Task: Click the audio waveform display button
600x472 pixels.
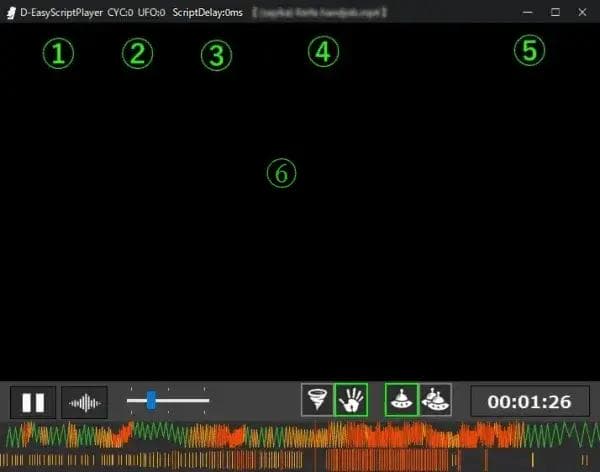Action: point(84,402)
